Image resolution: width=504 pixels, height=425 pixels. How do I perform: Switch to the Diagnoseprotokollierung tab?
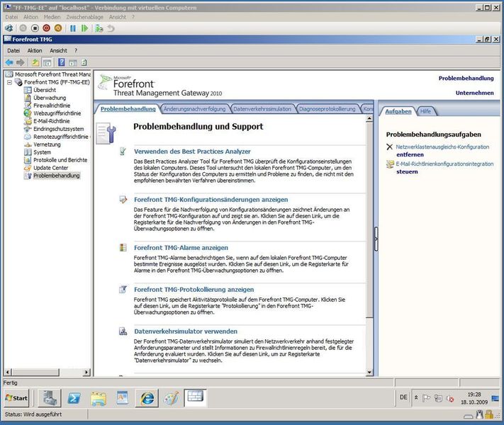[x=327, y=109]
